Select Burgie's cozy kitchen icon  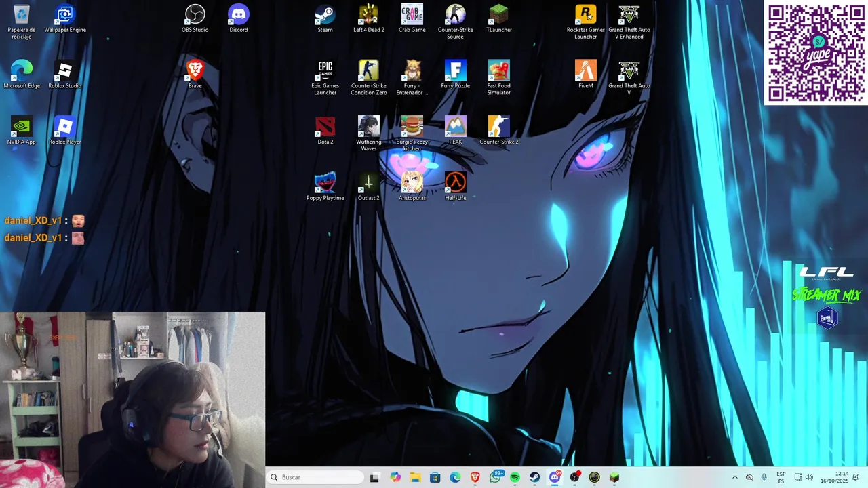[x=412, y=134]
